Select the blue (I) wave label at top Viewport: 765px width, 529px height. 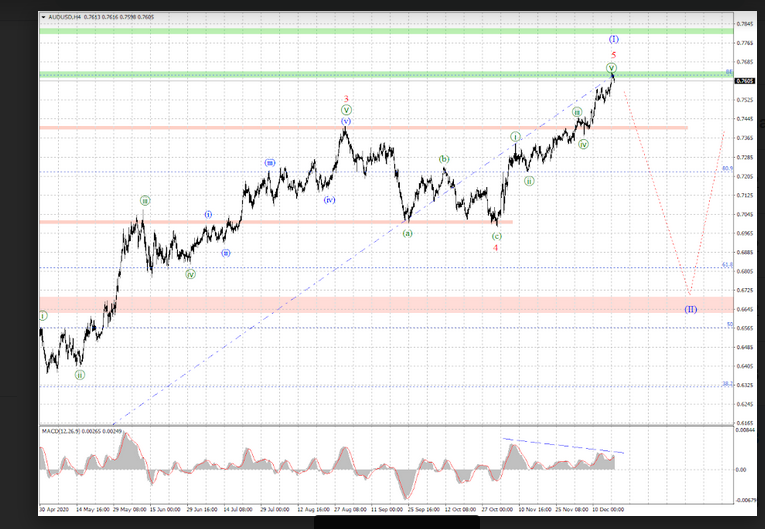pyautogui.click(x=613, y=39)
